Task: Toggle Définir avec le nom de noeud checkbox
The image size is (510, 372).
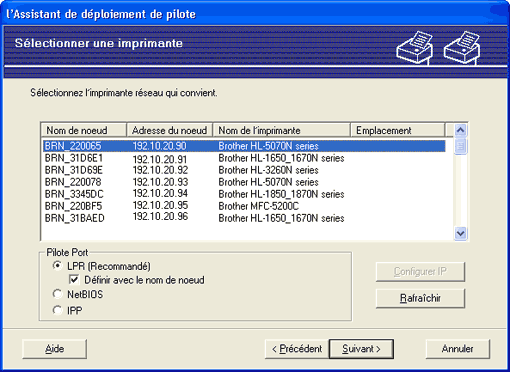Action: click(x=74, y=279)
